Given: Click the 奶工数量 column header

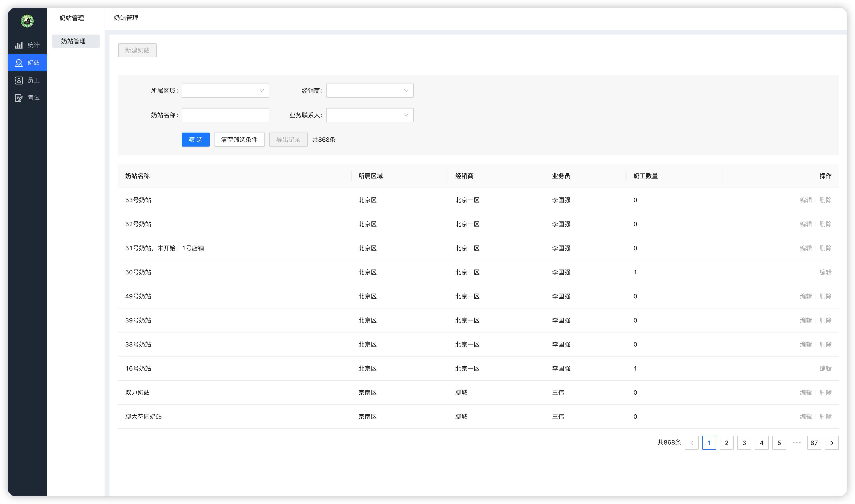Looking at the screenshot, I should point(646,176).
